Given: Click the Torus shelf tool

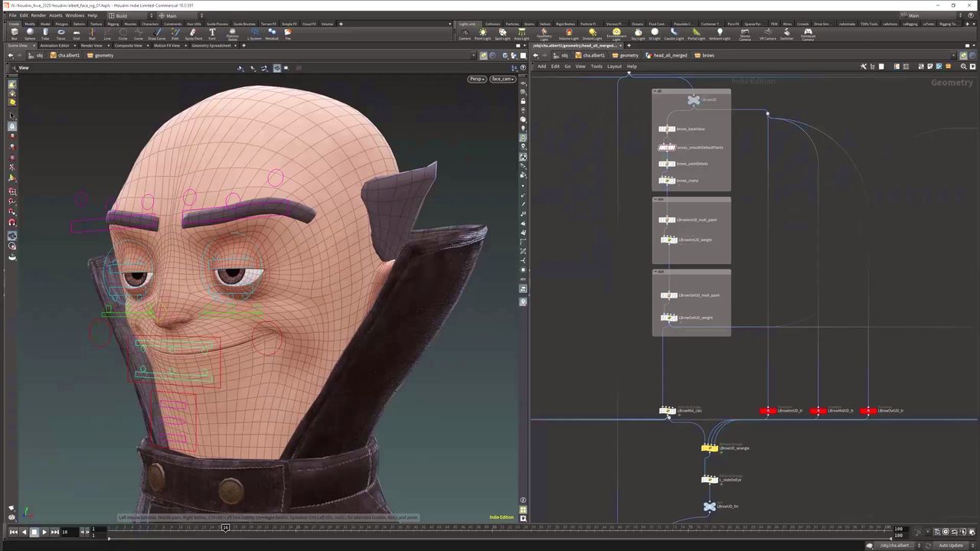Looking at the screenshot, I should (x=60, y=34).
